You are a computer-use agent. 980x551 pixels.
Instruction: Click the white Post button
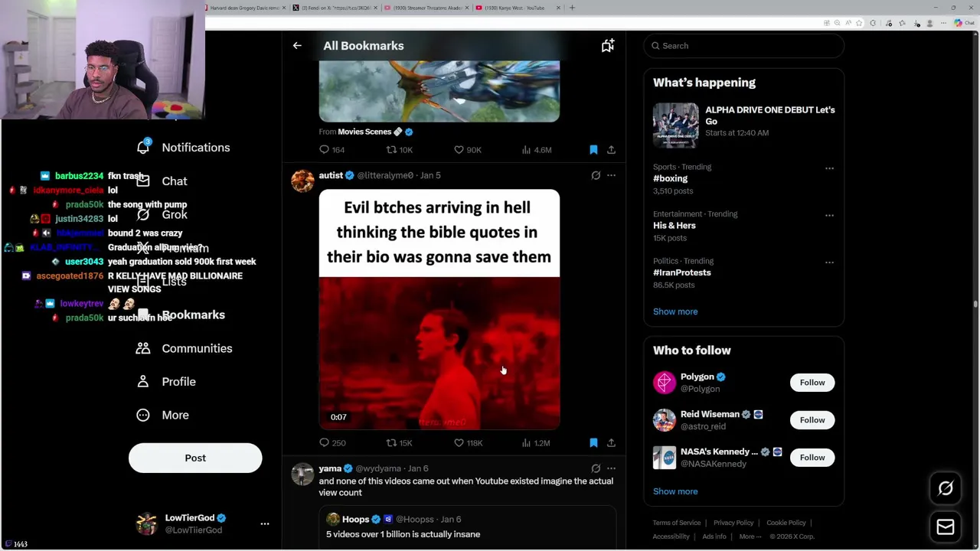pos(195,458)
